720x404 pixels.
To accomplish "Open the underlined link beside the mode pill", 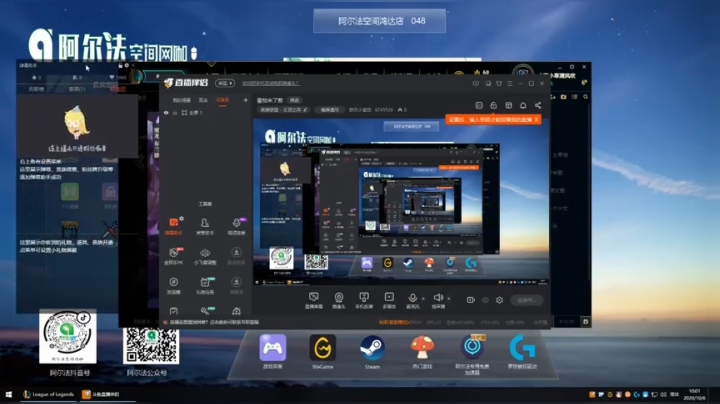I will click(271, 83).
